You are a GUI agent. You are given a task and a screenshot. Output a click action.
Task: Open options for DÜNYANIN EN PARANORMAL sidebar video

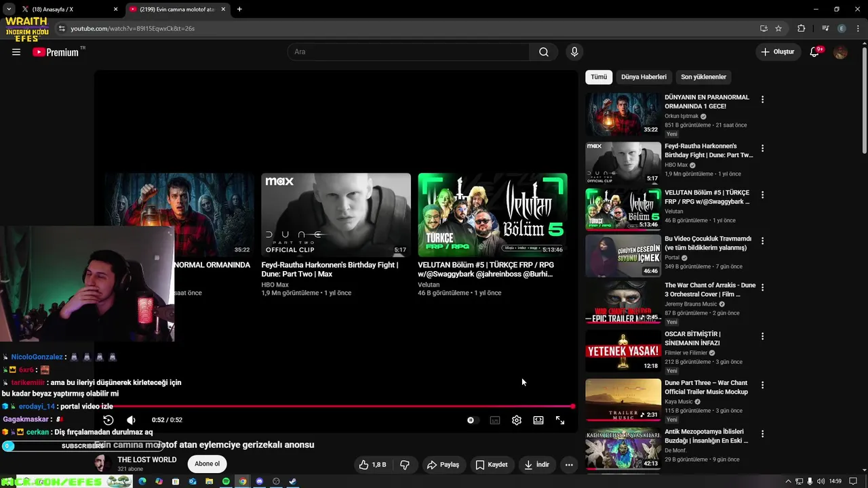[762, 100]
